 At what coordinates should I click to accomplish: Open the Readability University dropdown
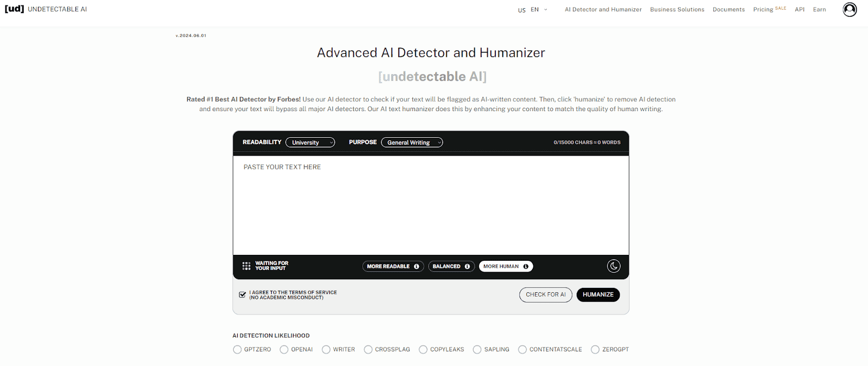[310, 143]
